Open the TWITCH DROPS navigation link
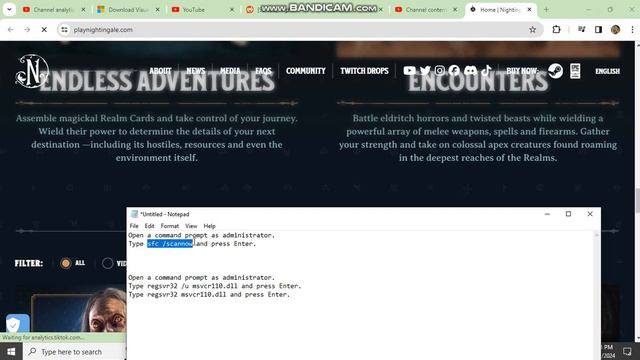Screen dimensions: 640x360 pyautogui.click(x=364, y=71)
